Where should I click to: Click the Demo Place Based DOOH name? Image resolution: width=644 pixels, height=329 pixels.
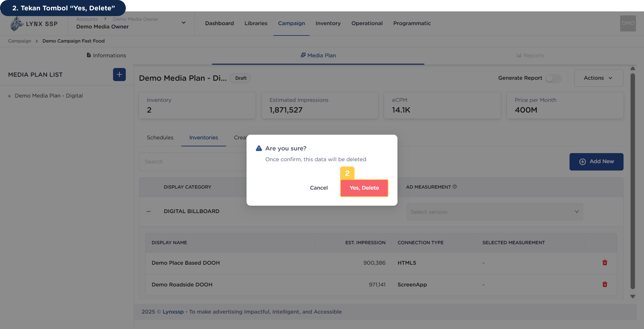(x=185, y=263)
